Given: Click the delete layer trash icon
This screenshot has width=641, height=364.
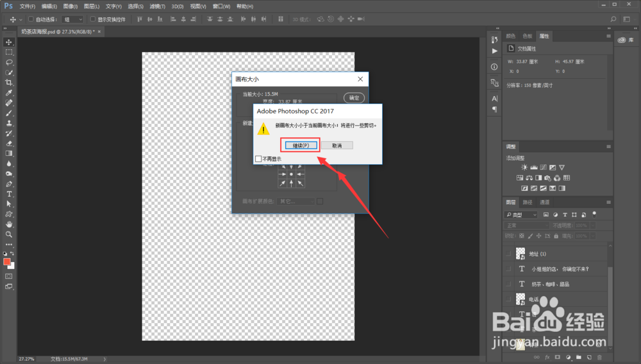Looking at the screenshot, I should (600, 357).
